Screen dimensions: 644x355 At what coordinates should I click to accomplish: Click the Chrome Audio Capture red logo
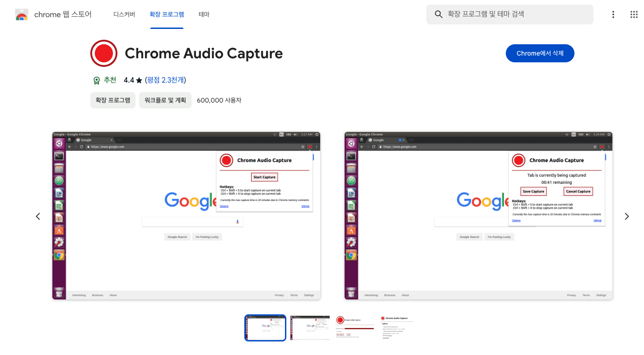[x=104, y=53]
